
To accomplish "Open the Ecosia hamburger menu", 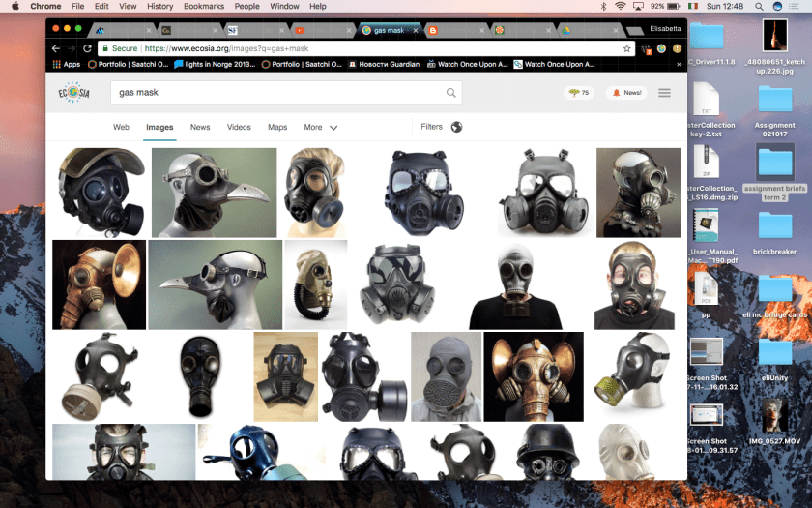I will pos(664,93).
